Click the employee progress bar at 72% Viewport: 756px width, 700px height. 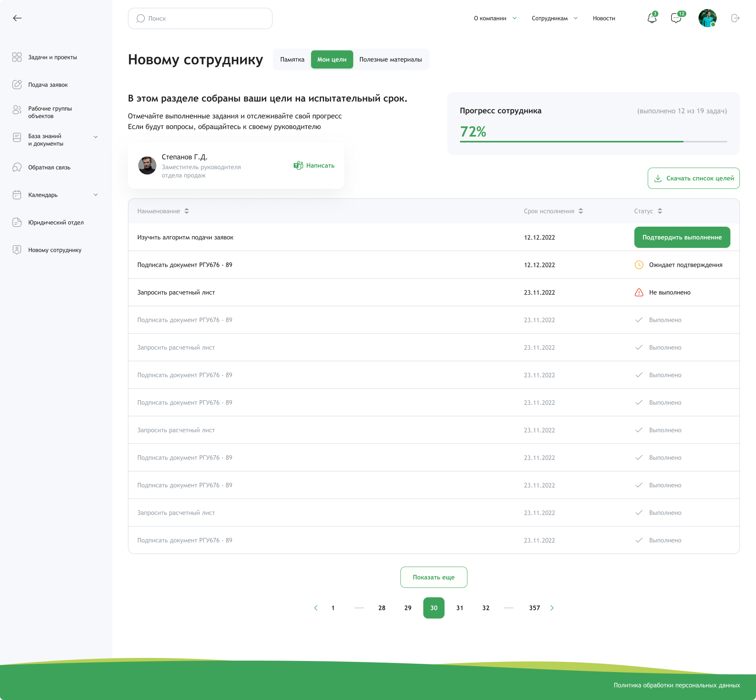click(593, 142)
